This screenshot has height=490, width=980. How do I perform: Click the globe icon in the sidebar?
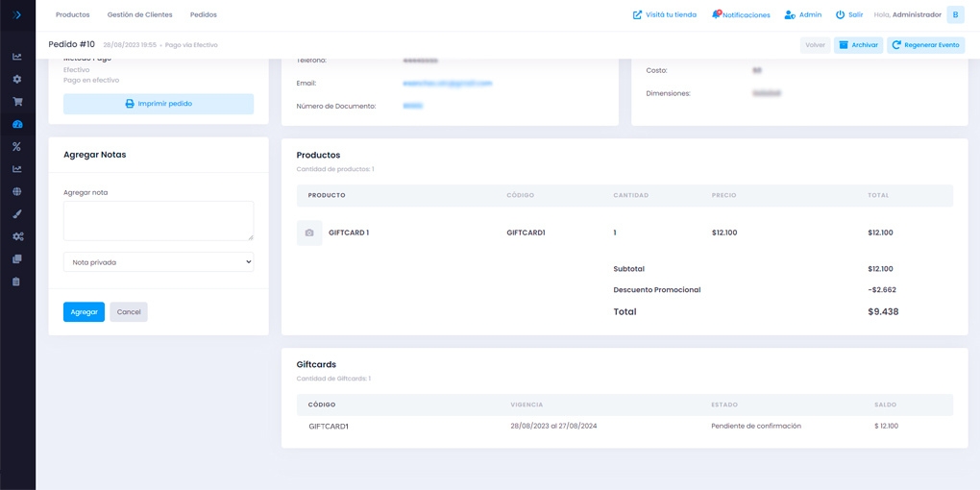point(17,191)
